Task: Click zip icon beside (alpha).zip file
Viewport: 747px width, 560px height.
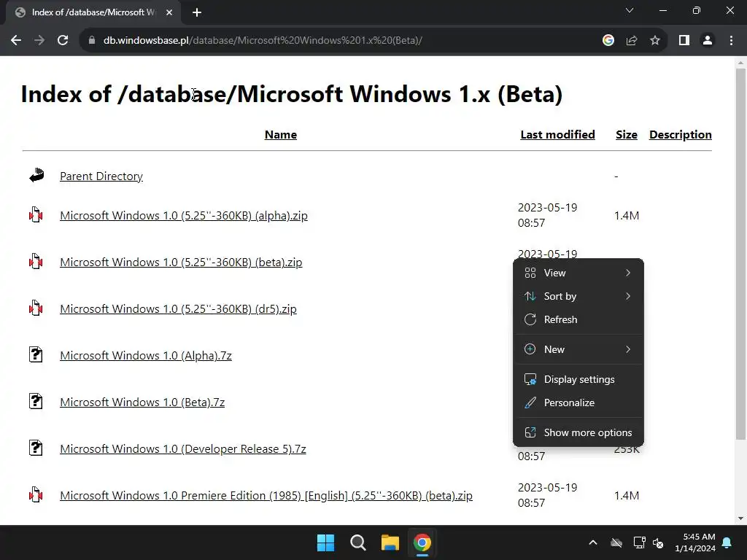Action: 36,215
